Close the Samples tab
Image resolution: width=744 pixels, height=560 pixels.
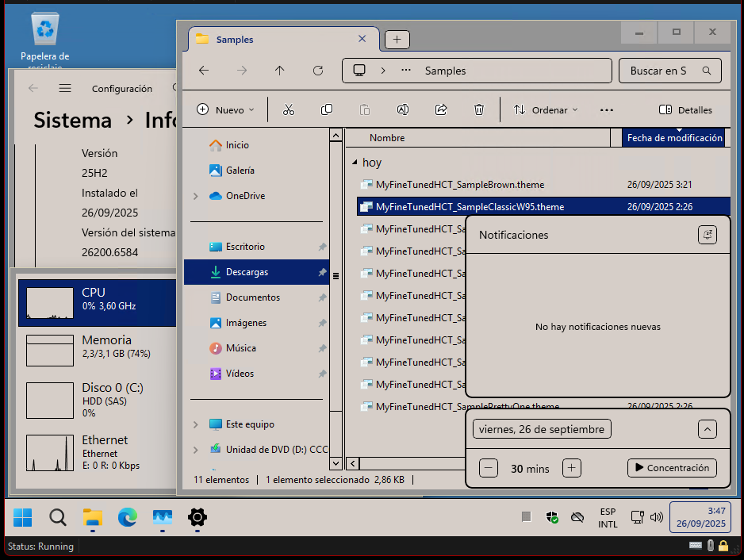click(362, 39)
